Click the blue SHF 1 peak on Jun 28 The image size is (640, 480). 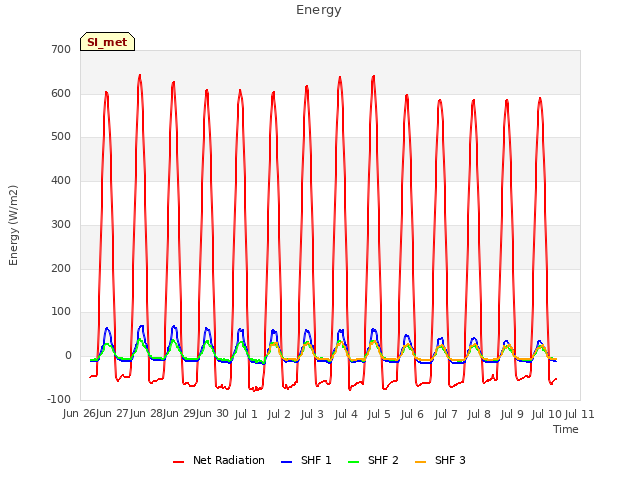point(174,326)
